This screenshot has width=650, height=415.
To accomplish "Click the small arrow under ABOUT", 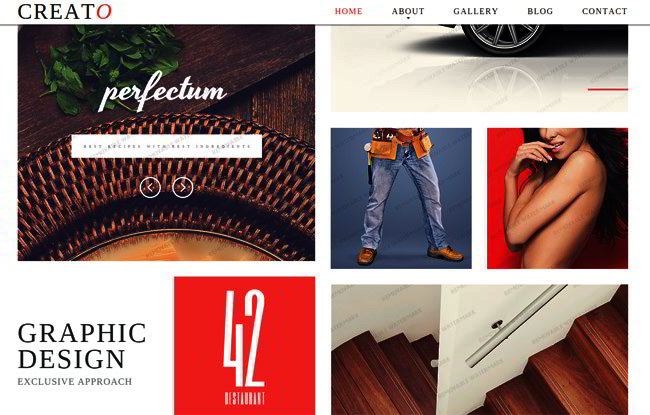I will coord(408,18).
